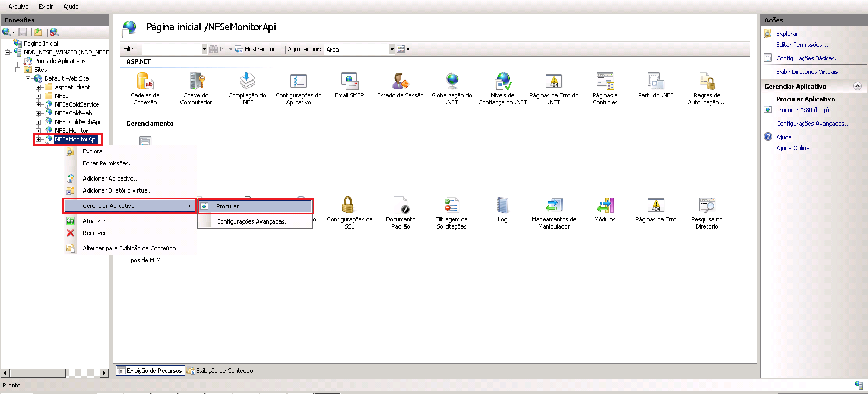Click the connect globe icon in Conexões toolbar
The image size is (868, 394).
coord(7,32)
